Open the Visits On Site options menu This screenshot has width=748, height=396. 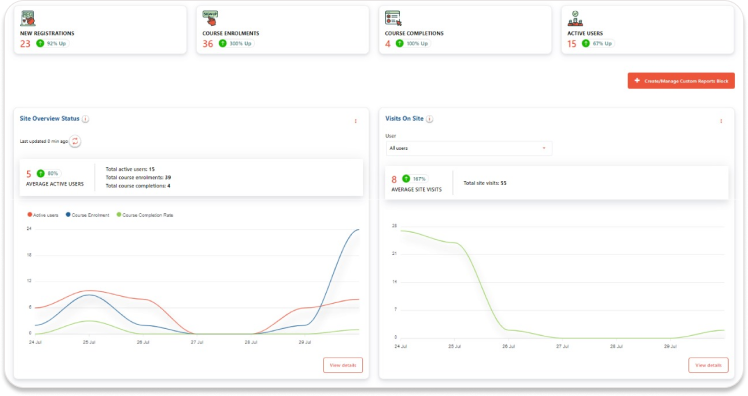(721, 121)
